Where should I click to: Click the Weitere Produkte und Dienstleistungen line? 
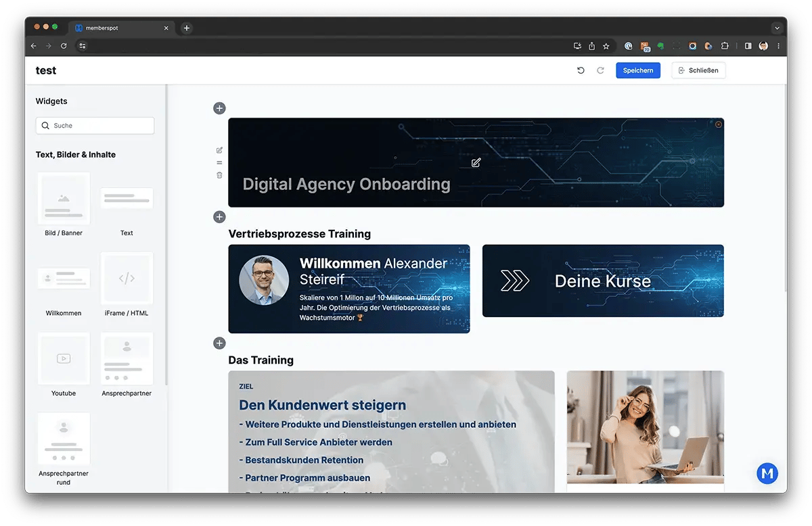pos(378,425)
